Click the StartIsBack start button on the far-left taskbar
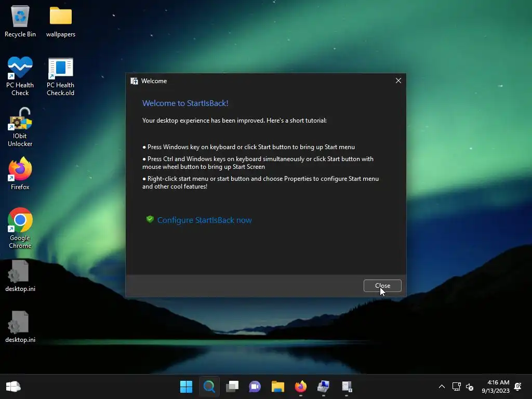The image size is (532, 399). click(13, 387)
